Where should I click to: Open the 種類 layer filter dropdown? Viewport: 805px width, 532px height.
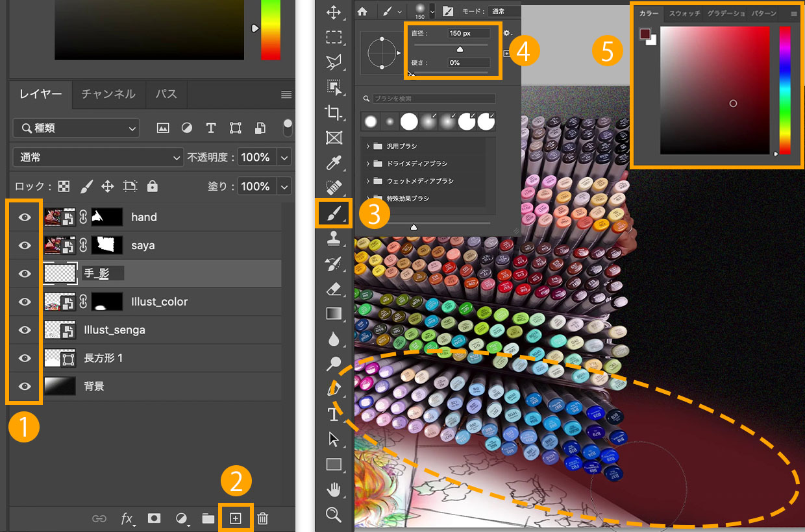click(76, 128)
